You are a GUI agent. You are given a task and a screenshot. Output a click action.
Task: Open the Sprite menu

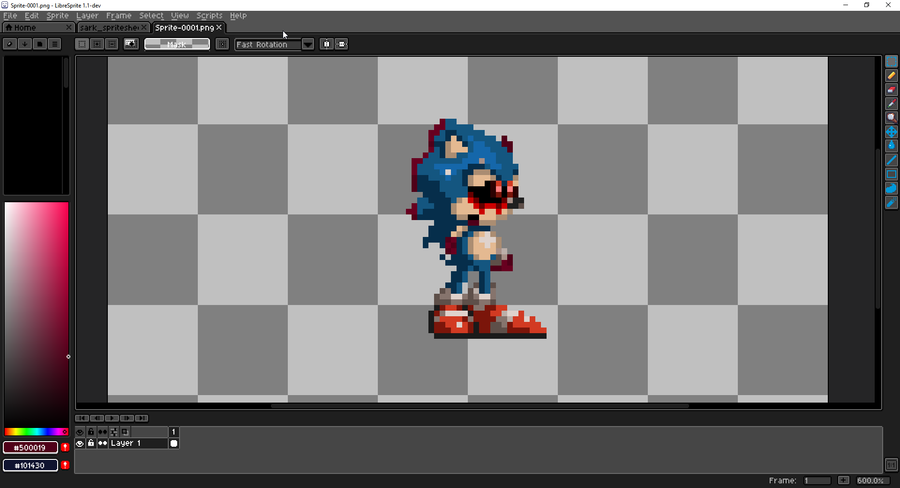[57, 16]
